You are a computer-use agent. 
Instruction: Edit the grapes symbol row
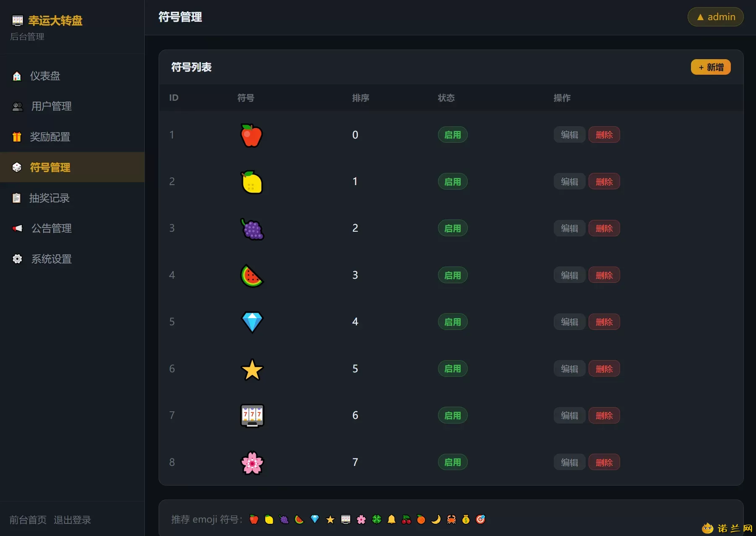click(x=569, y=228)
